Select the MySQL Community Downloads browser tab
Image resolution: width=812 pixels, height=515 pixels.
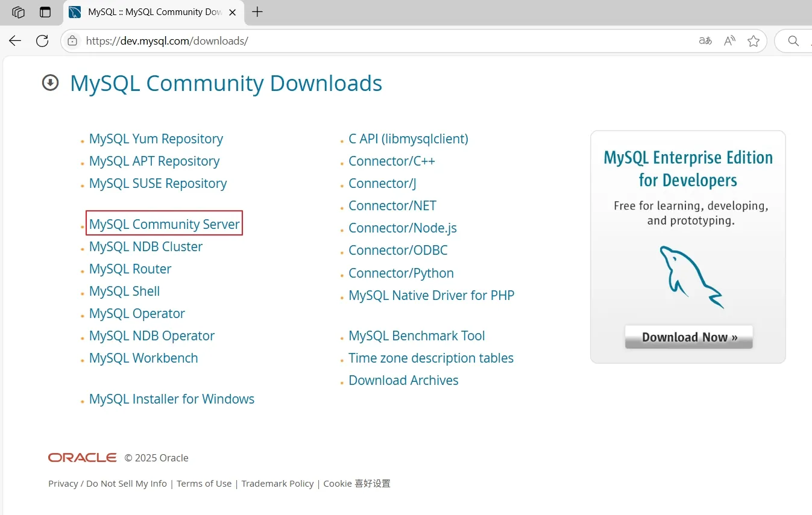click(x=153, y=12)
